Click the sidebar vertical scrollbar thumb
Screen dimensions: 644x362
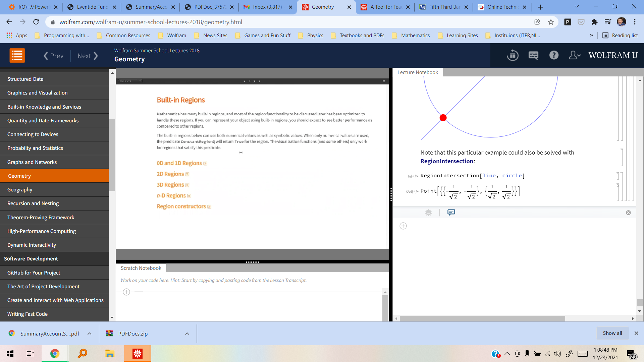[112, 154]
